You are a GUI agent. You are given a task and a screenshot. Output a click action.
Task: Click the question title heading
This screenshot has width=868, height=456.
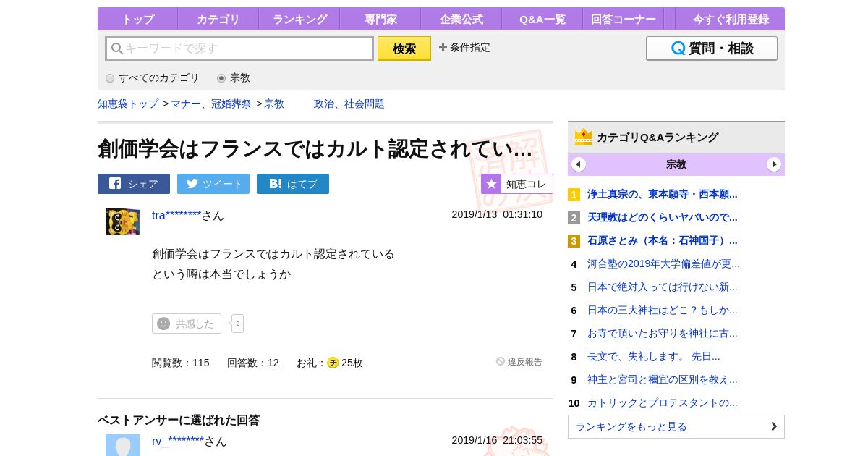315,148
